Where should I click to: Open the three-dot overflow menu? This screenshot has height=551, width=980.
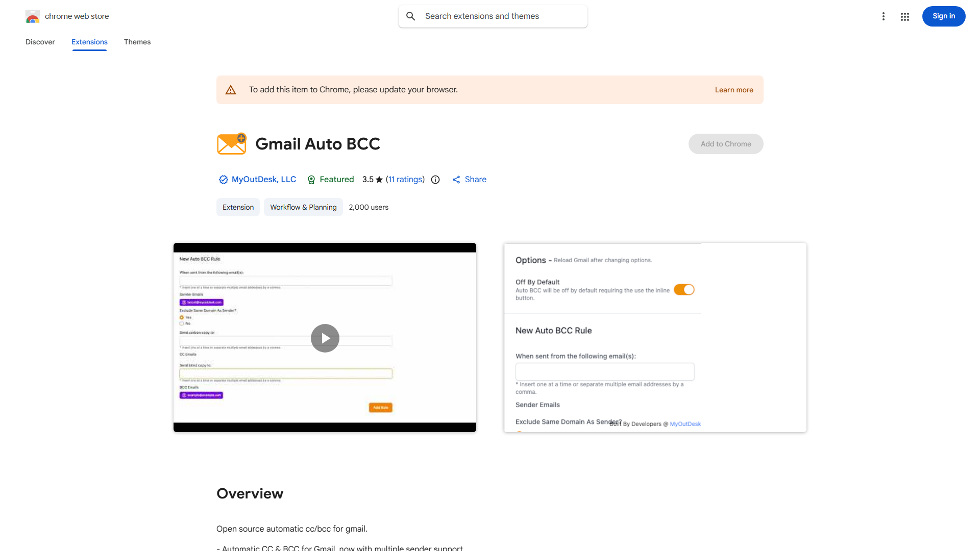point(884,16)
